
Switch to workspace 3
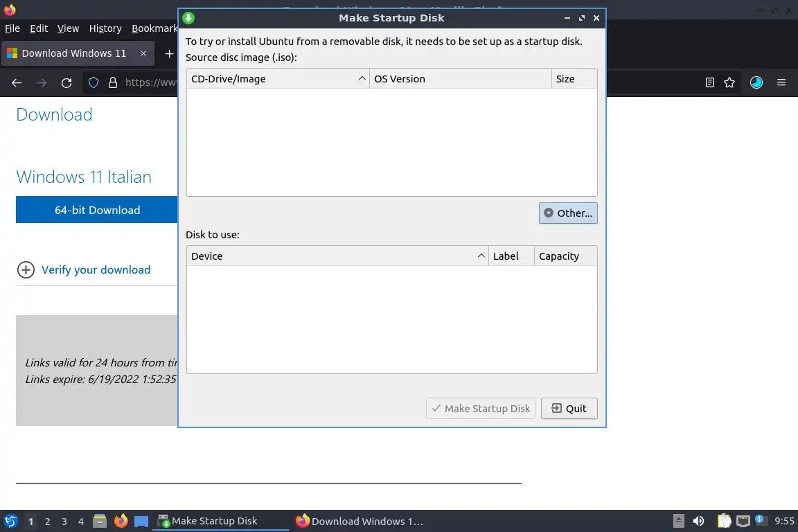[x=64, y=522]
